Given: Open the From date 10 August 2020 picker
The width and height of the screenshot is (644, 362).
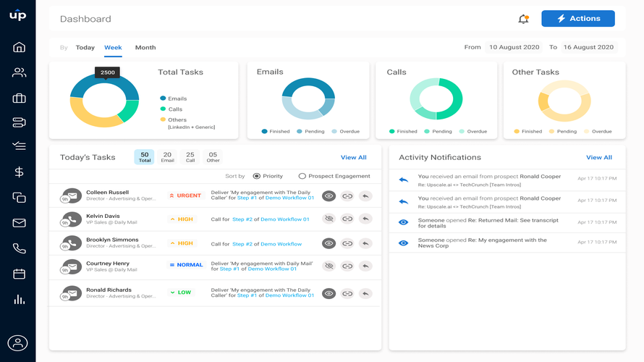Looking at the screenshot, I should (x=514, y=47).
